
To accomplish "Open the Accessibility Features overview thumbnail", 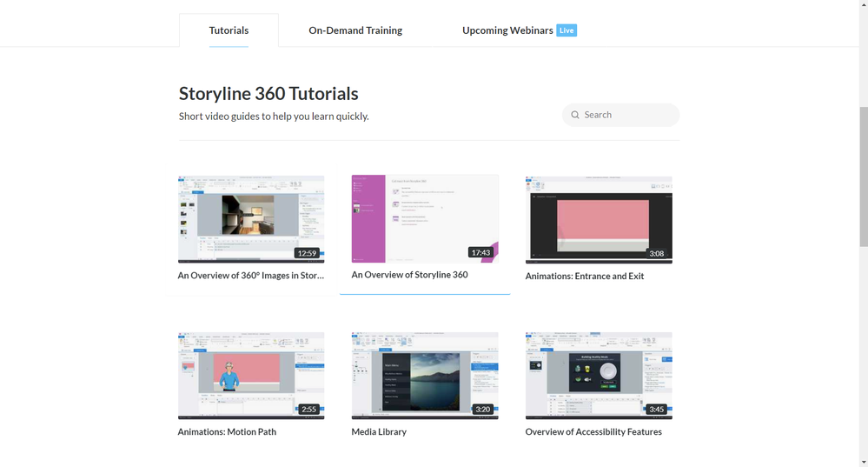I will click(599, 376).
